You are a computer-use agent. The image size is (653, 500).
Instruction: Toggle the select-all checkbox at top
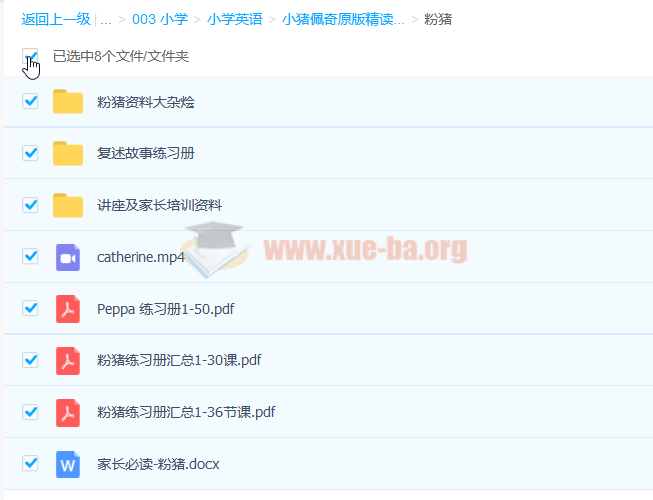click(x=30, y=56)
